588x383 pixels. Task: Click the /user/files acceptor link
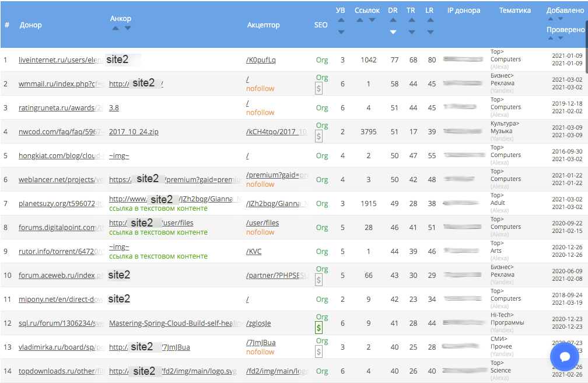point(262,223)
